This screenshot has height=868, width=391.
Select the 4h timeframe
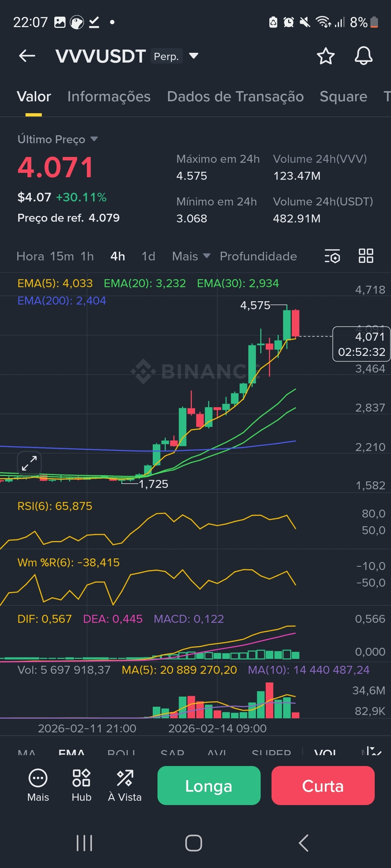click(x=118, y=256)
